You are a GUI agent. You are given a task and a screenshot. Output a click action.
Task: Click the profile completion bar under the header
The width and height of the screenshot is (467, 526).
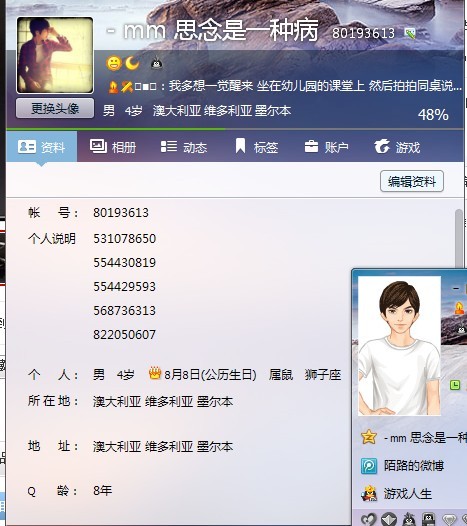pos(235,129)
